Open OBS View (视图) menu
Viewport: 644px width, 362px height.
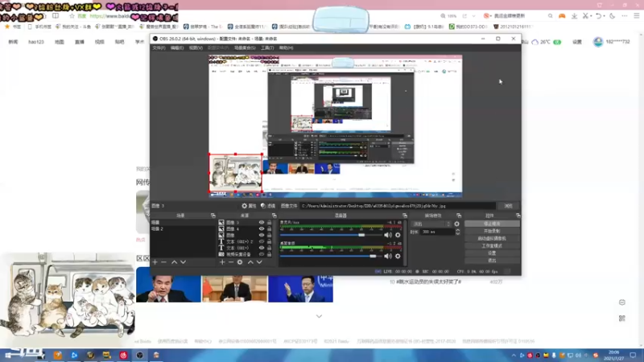coord(196,48)
